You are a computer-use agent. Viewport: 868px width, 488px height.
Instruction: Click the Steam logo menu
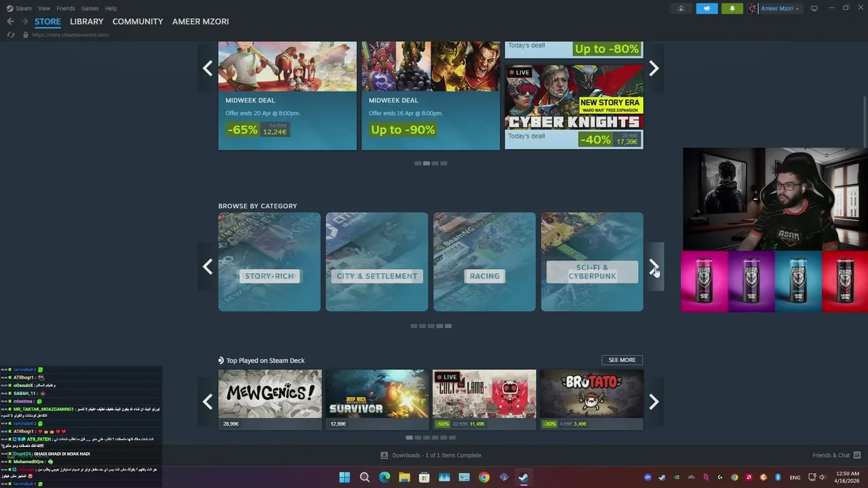(19, 8)
